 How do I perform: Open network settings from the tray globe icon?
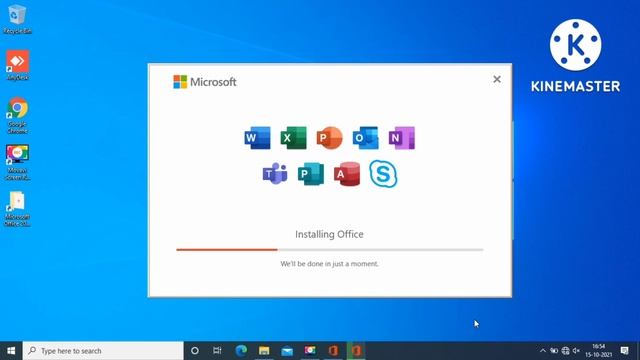(x=565, y=351)
